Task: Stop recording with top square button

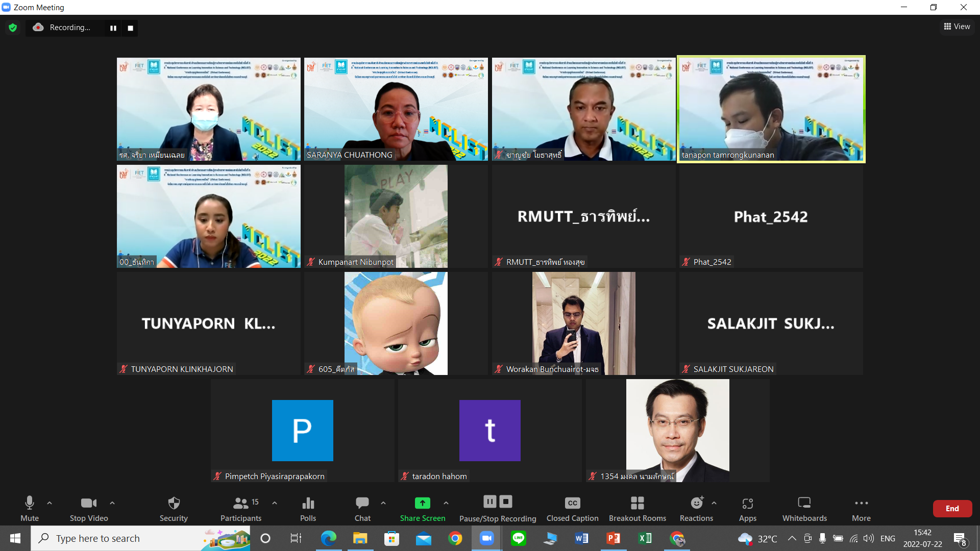Action: pos(131,28)
